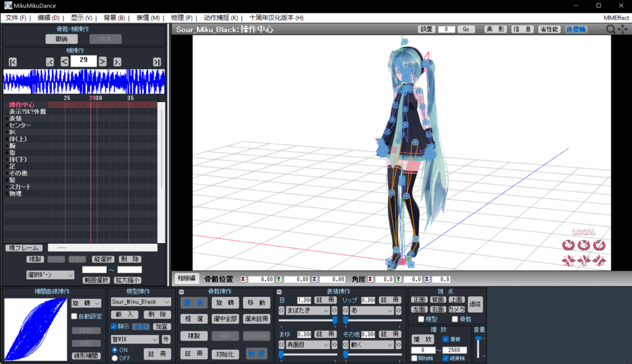The width and height of the screenshot is (632, 364).
Task: Click the frame number input field
Action: tap(83, 61)
